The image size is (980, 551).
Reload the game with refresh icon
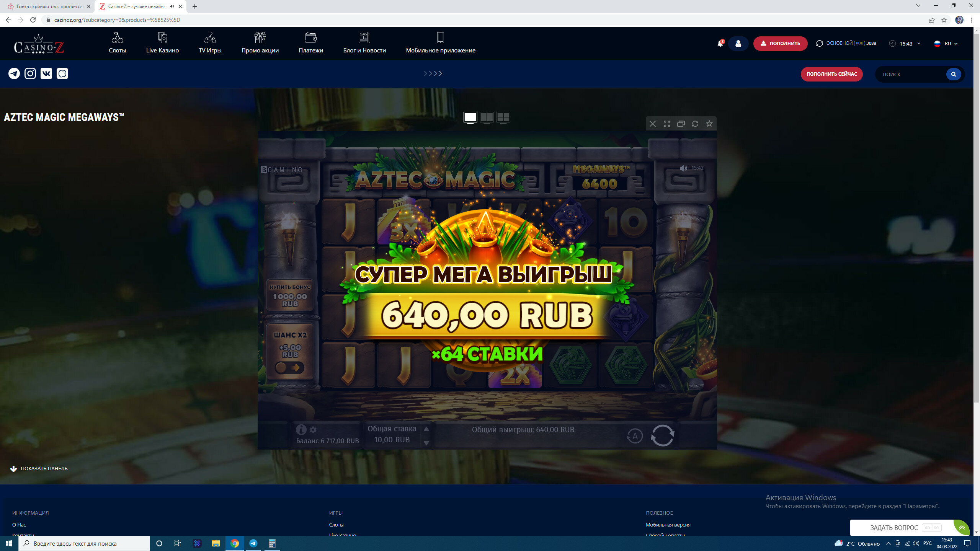pos(695,124)
